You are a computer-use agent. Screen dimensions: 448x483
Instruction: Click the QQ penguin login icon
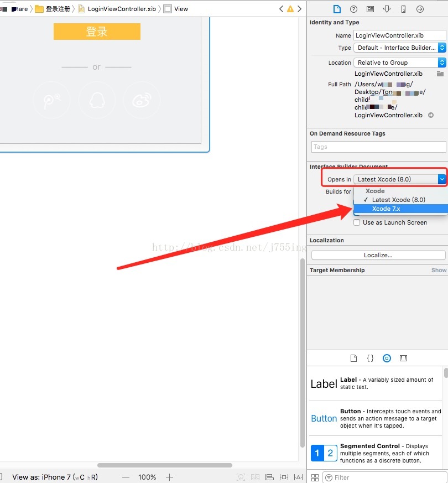(x=97, y=100)
